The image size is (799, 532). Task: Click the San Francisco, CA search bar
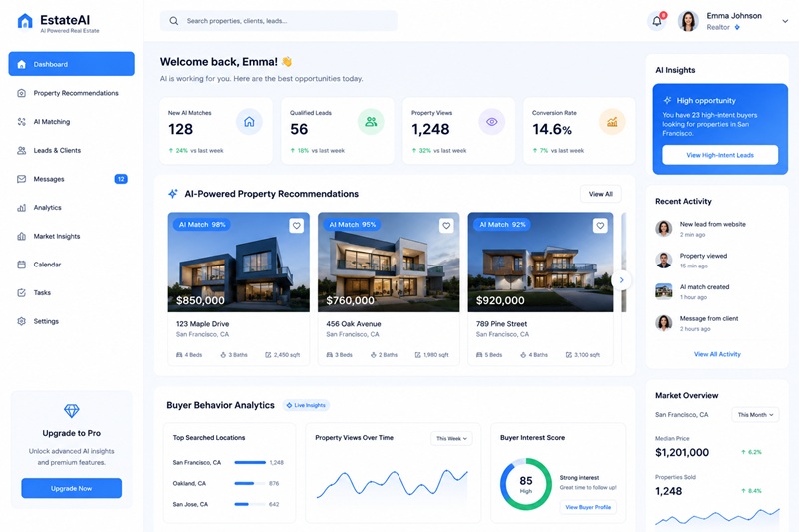click(250, 463)
